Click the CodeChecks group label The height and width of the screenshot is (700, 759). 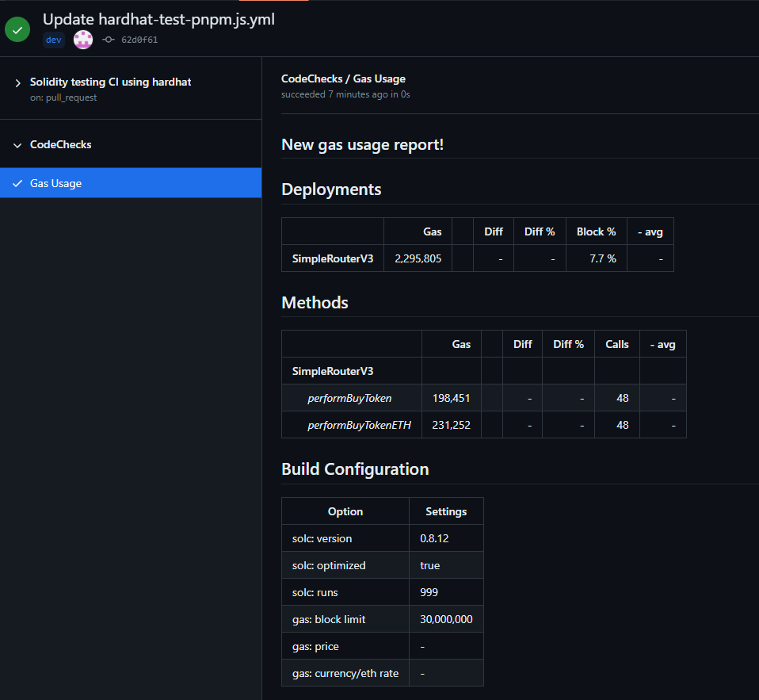click(x=61, y=144)
